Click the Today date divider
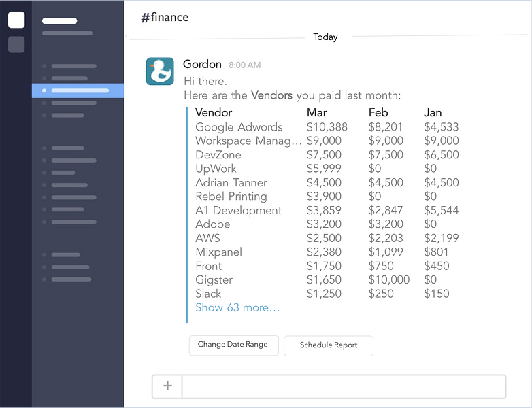 click(x=325, y=37)
